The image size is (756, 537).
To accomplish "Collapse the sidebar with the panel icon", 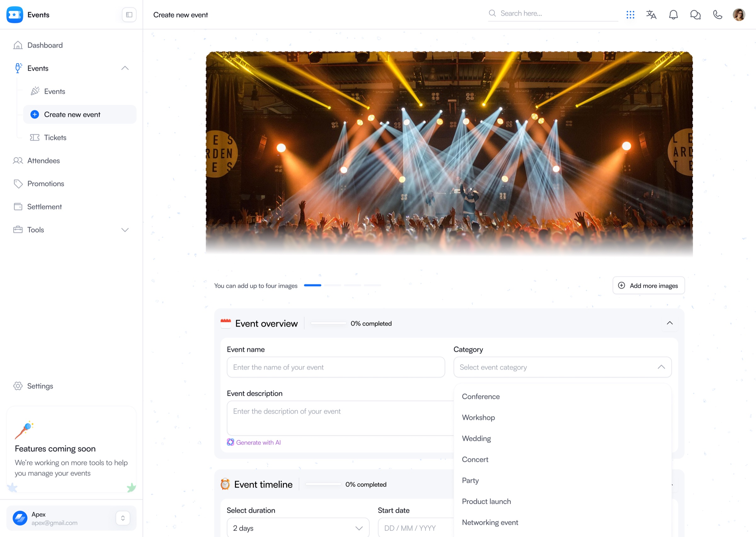I will (129, 14).
